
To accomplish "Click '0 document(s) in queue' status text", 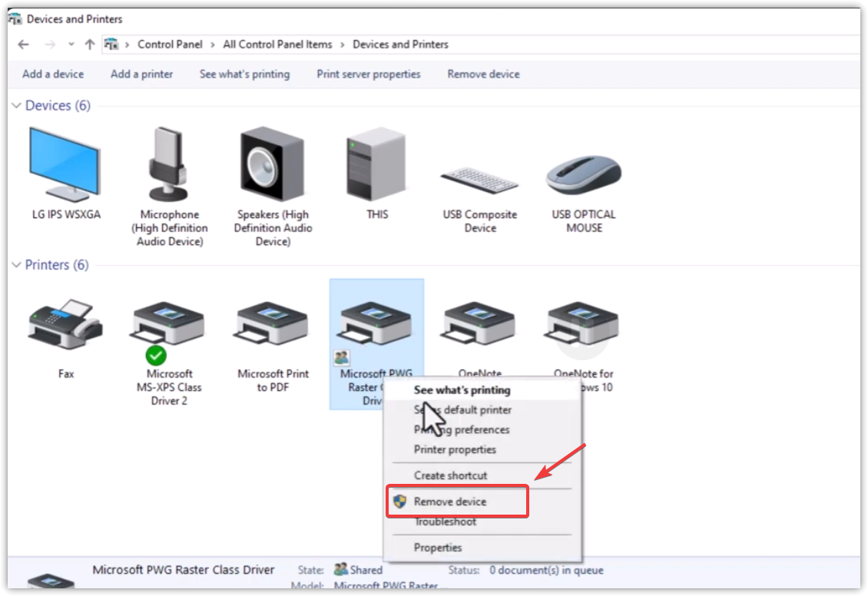I will pyautogui.click(x=546, y=570).
